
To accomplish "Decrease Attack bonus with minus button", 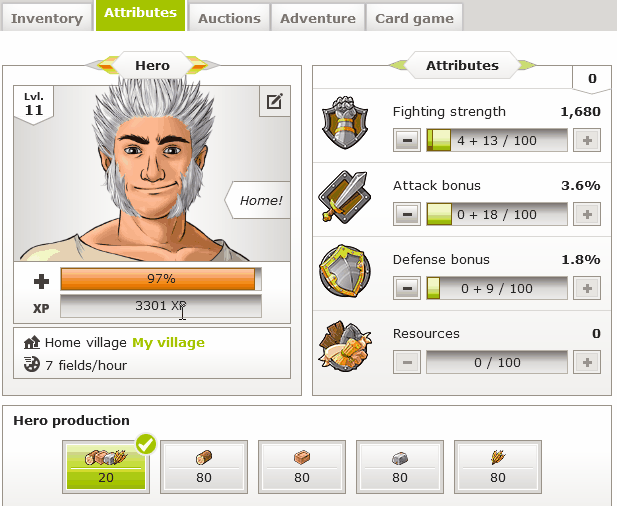I will pos(407,214).
